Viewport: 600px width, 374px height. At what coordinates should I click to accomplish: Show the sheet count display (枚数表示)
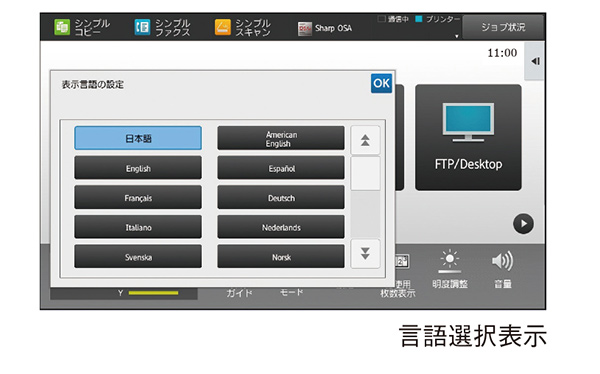[398, 294]
